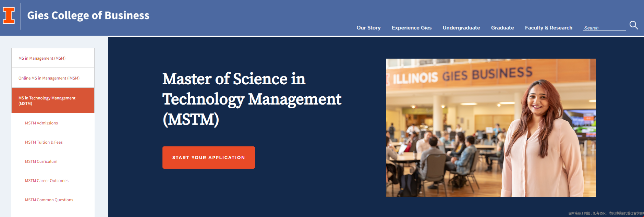The width and height of the screenshot is (644, 217).
Task: Open the Our Story menu
Action: tap(368, 28)
